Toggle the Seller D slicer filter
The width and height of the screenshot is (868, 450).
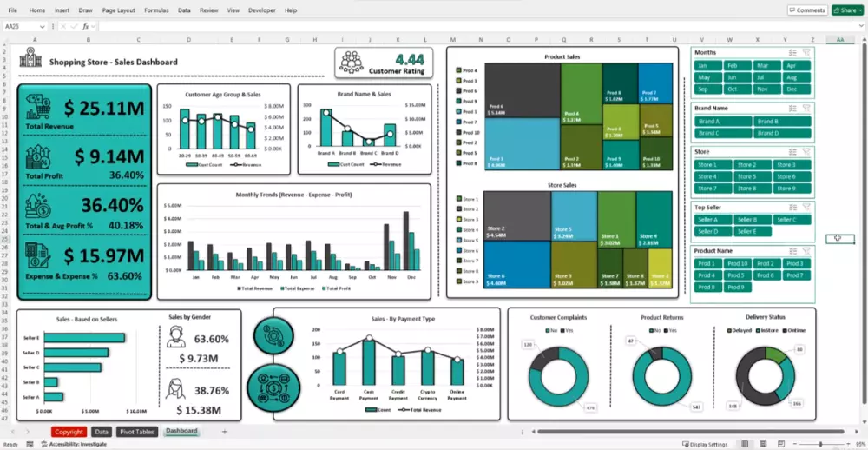pyautogui.click(x=713, y=232)
